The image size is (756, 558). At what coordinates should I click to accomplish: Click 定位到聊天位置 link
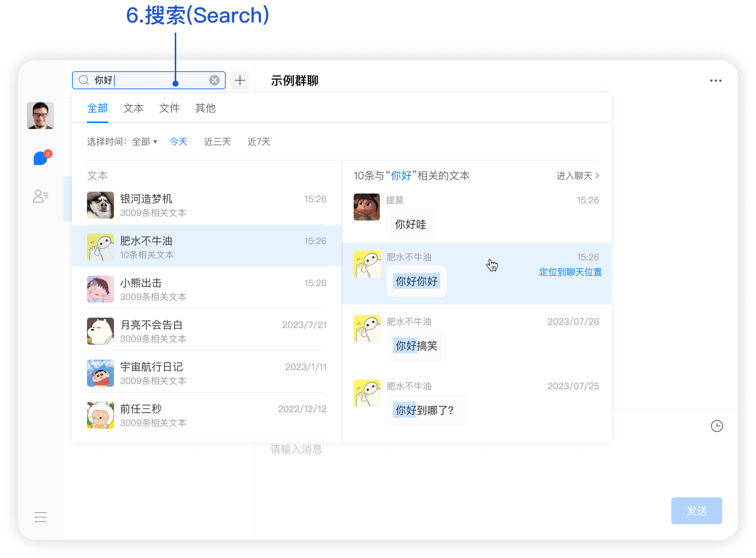[x=570, y=272]
